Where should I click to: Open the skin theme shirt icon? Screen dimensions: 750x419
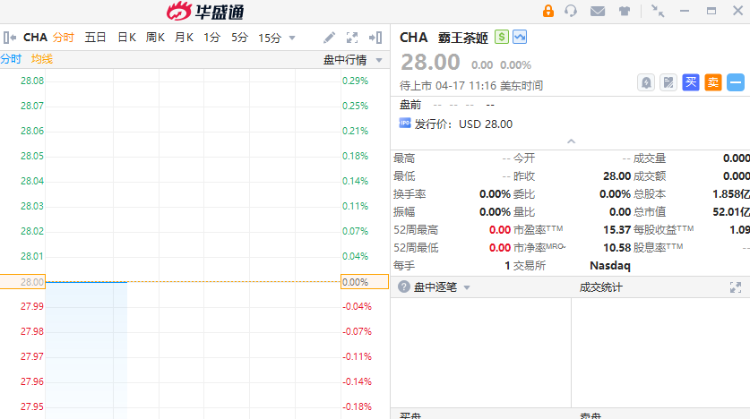point(624,11)
